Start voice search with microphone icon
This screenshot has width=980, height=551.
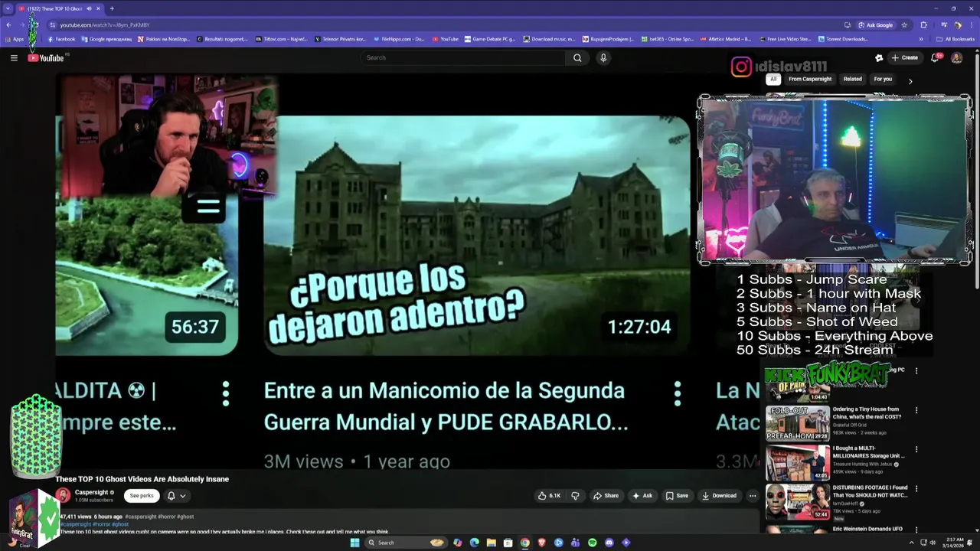pos(603,58)
